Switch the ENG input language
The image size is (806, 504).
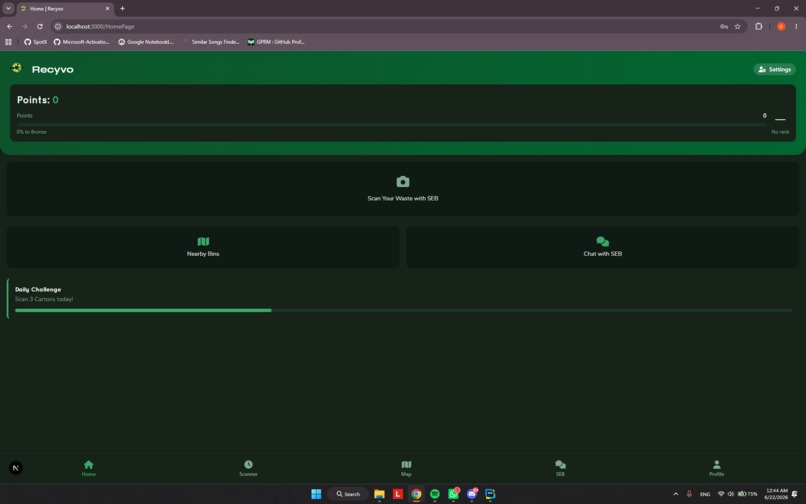pyautogui.click(x=705, y=494)
